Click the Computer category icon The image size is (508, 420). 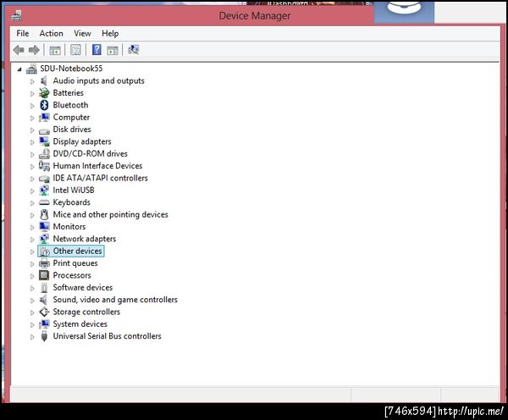[44, 118]
